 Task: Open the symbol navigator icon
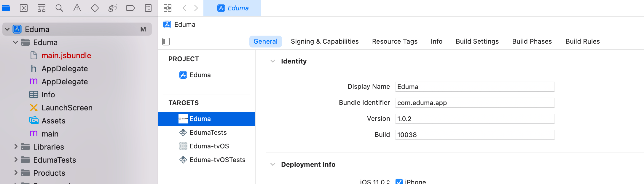(42, 8)
